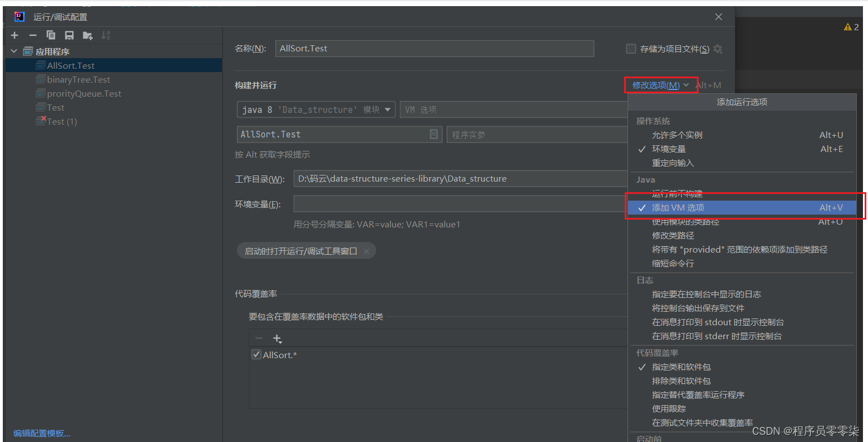Image resolution: width=868 pixels, height=442 pixels.
Task: Select 重定向输入 menu item
Action: click(x=742, y=163)
